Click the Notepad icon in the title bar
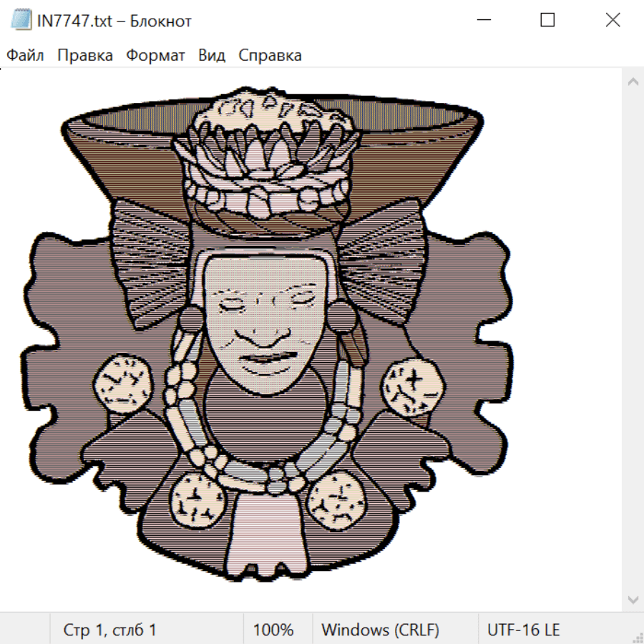The image size is (644, 644). pos(21,20)
